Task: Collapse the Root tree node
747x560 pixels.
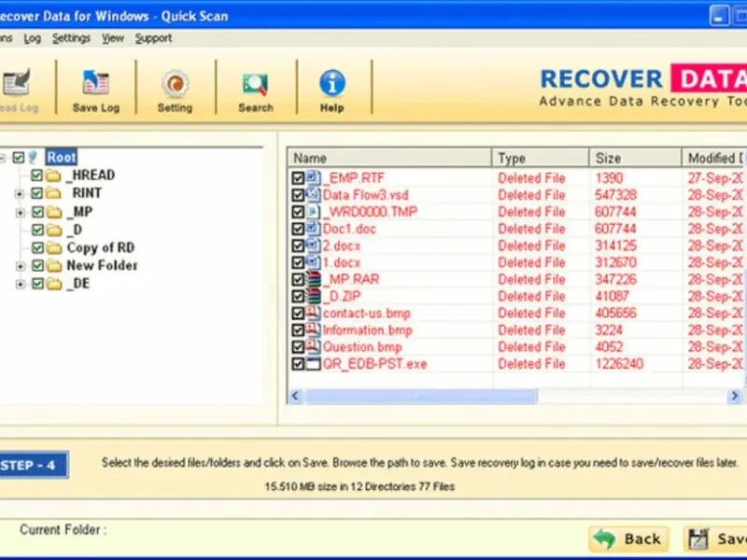Action: point(3,157)
